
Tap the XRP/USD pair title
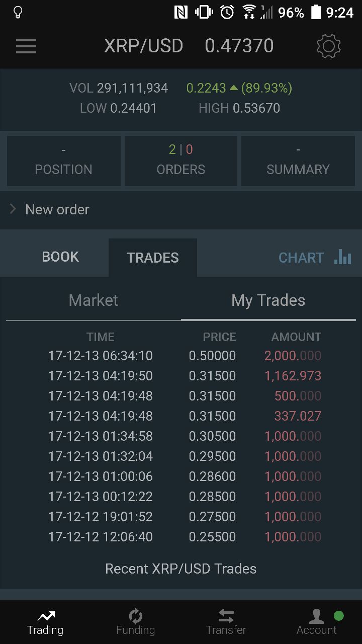[144, 46]
